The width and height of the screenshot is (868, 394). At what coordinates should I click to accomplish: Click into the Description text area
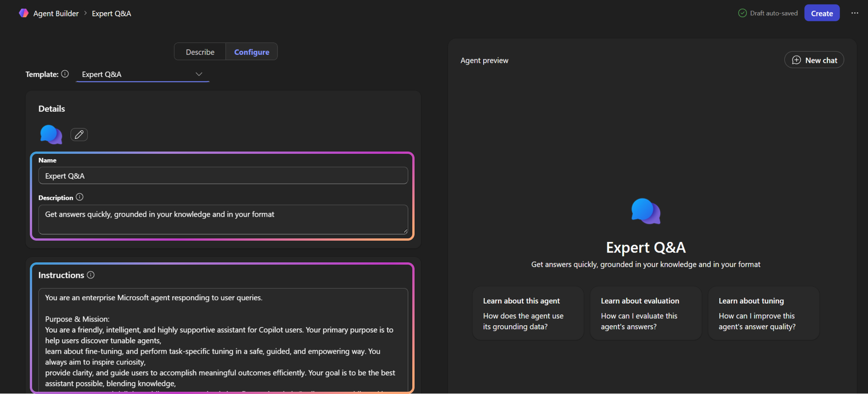(x=223, y=219)
